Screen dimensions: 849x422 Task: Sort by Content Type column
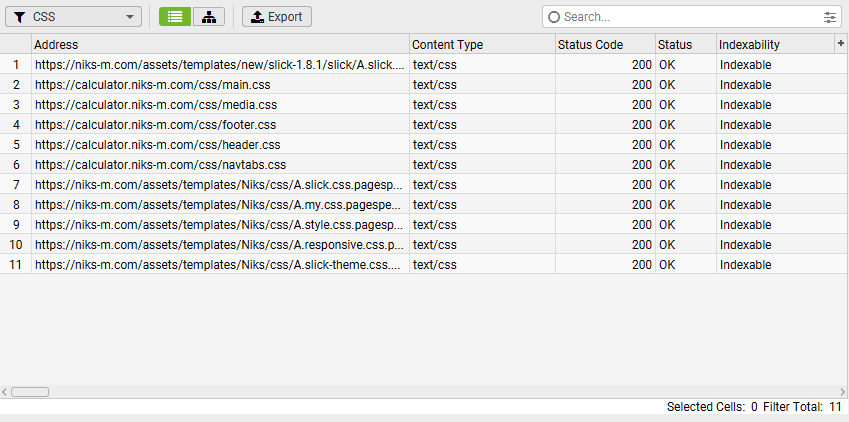(482, 45)
